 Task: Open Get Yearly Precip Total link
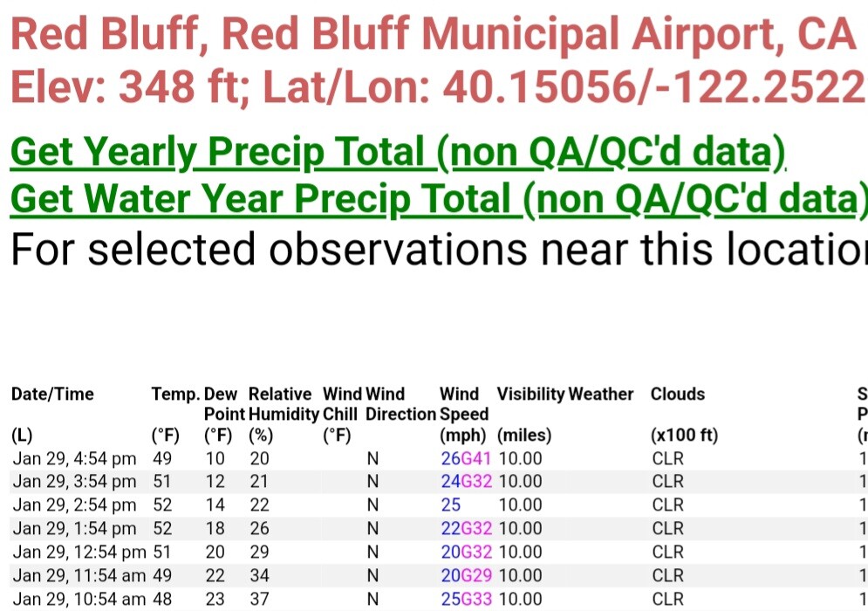point(398,152)
